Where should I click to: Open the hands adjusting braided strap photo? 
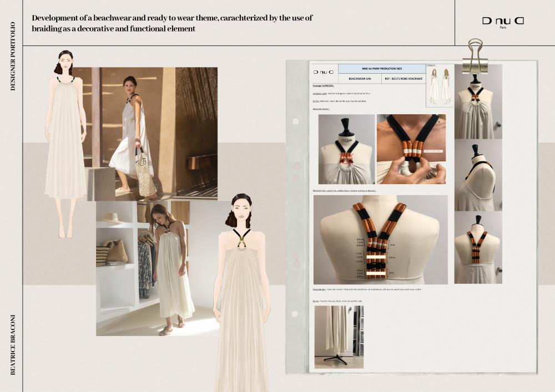(x=411, y=149)
